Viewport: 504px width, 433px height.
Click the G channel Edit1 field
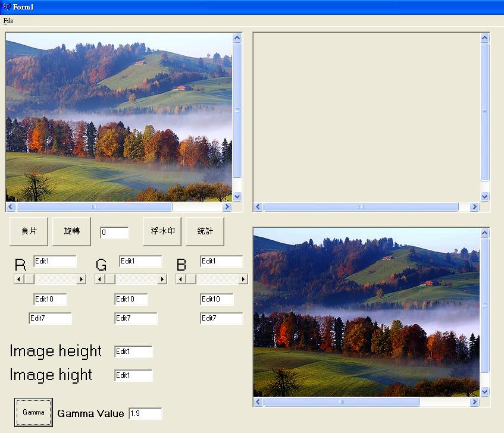[141, 261]
